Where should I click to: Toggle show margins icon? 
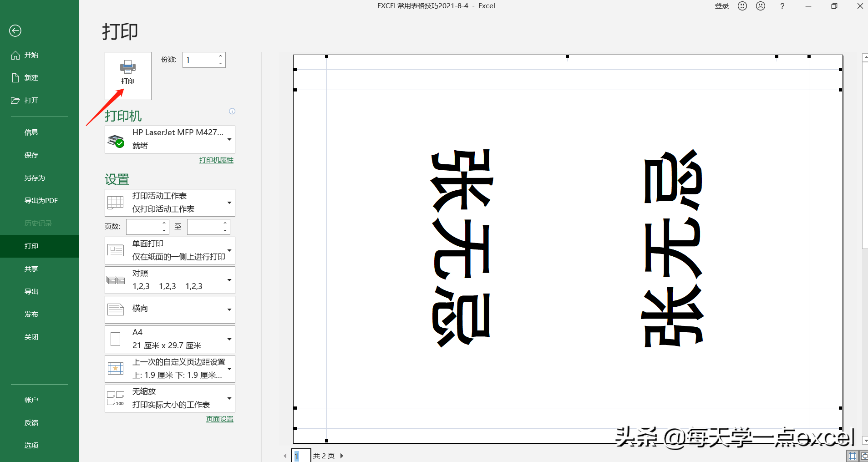point(853,456)
